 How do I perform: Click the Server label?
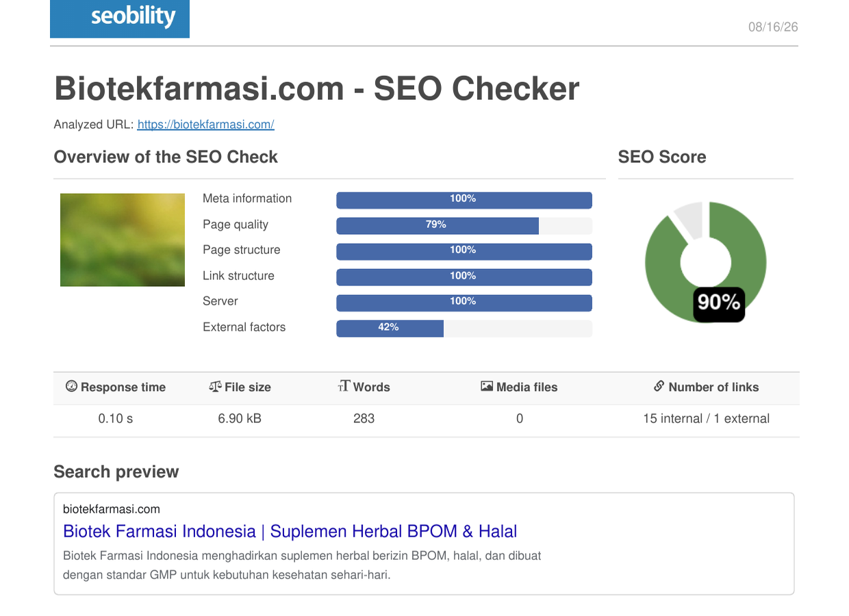click(x=220, y=301)
